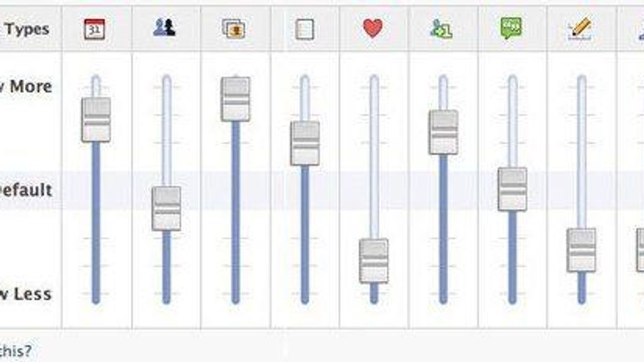Click the photos icon in header
The height and width of the screenshot is (362, 644).
pyautogui.click(x=234, y=29)
